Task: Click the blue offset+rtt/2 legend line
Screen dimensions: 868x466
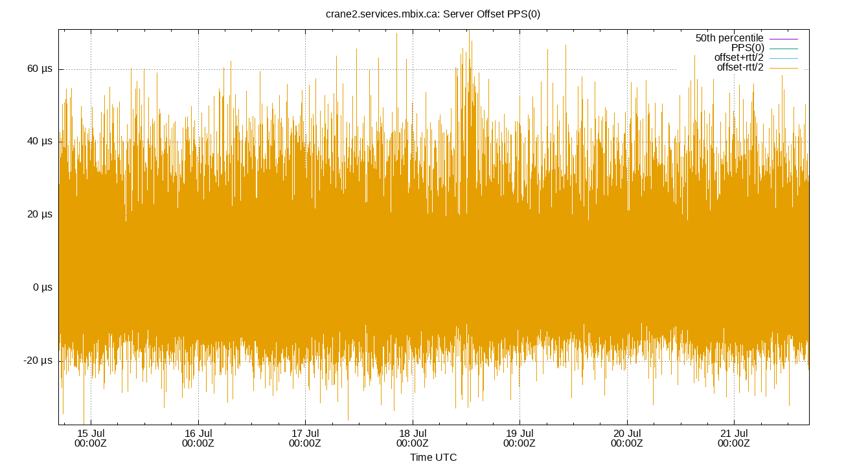Action: (783, 58)
